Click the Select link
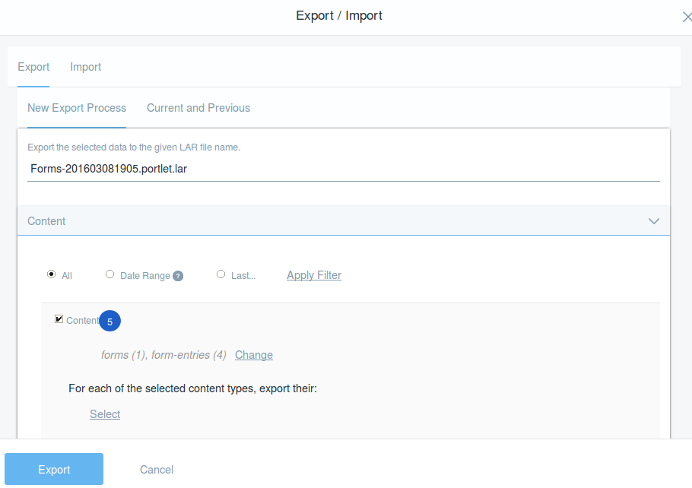This screenshot has height=488, width=692. point(105,414)
